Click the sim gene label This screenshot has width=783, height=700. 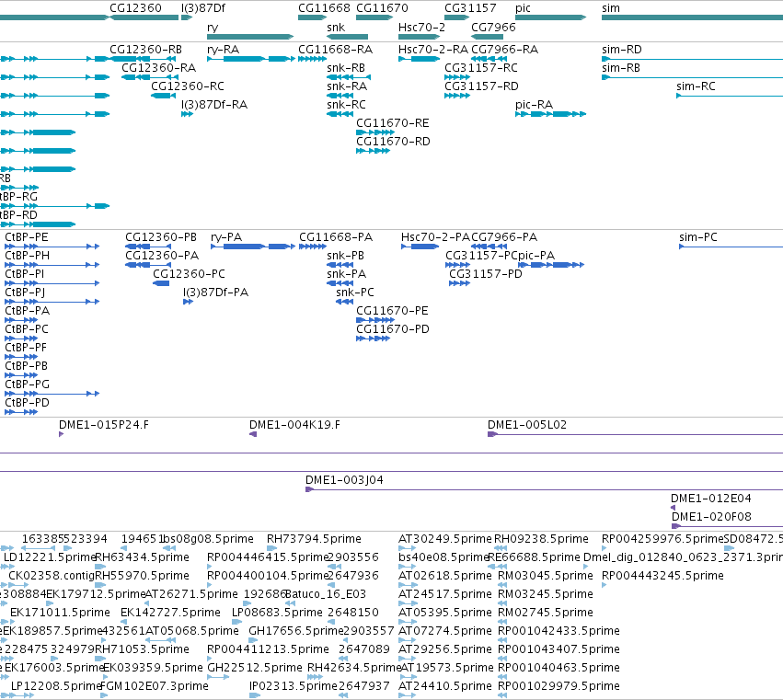point(611,8)
